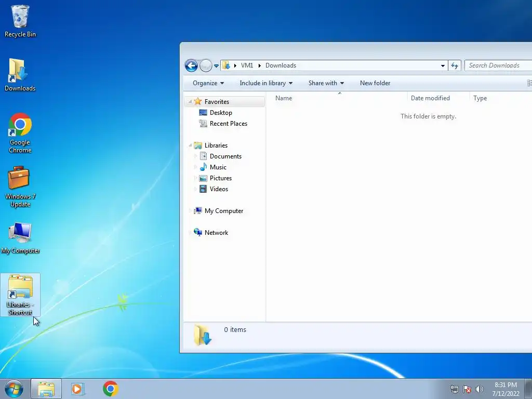The height and width of the screenshot is (399, 532).
Task: Select Recent Places under Favorites
Action: pos(229,124)
